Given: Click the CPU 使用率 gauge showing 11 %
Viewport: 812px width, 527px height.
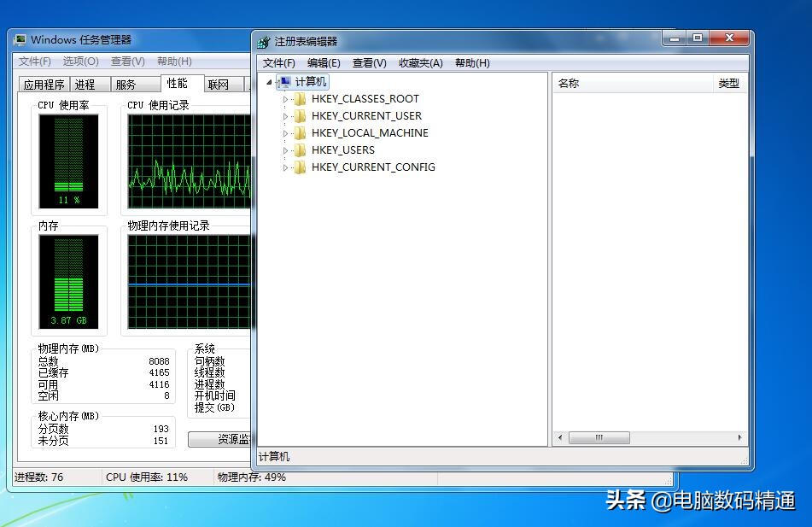Looking at the screenshot, I should [69, 161].
